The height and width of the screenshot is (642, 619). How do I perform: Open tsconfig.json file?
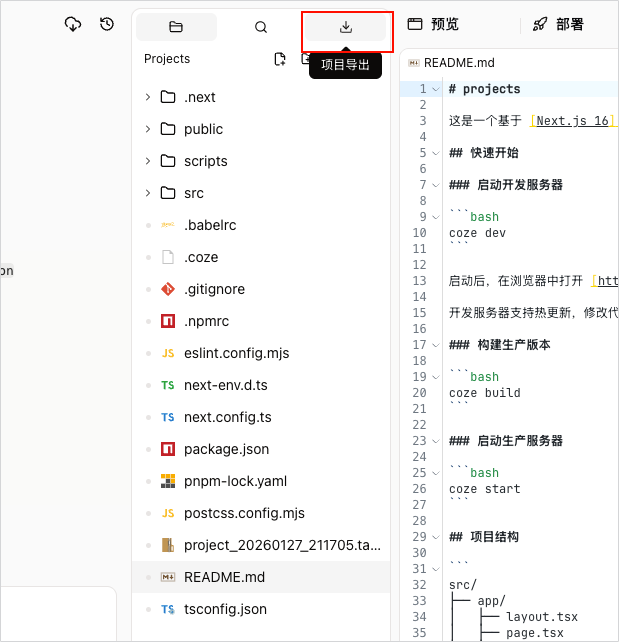pyautogui.click(x=261, y=609)
